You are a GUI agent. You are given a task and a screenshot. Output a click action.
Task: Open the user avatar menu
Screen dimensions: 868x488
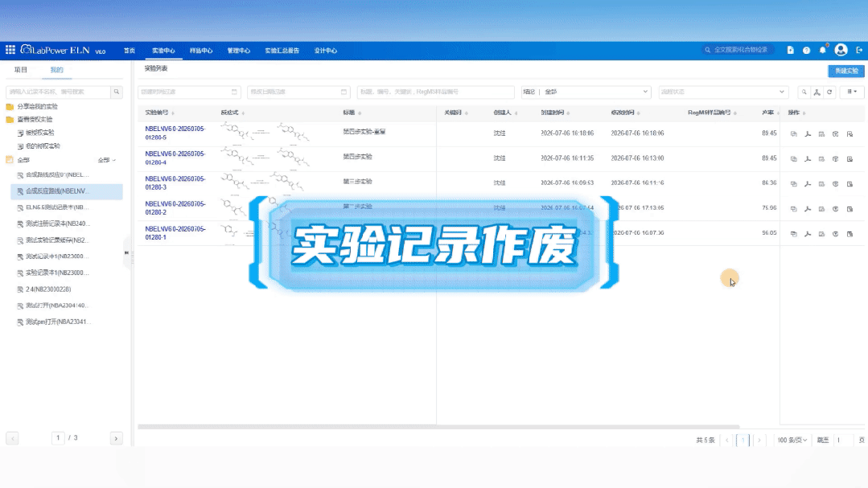tap(841, 50)
